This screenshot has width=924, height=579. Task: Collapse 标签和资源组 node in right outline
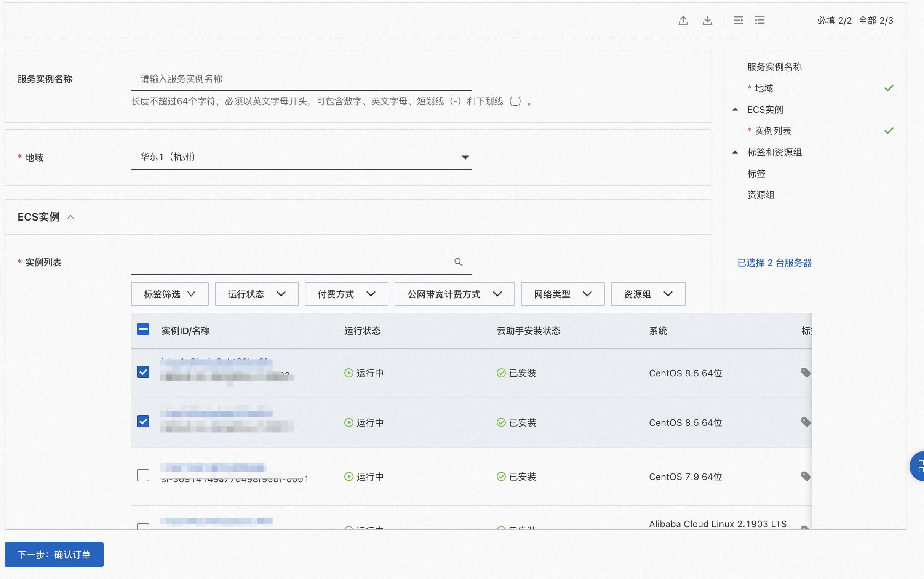click(735, 152)
